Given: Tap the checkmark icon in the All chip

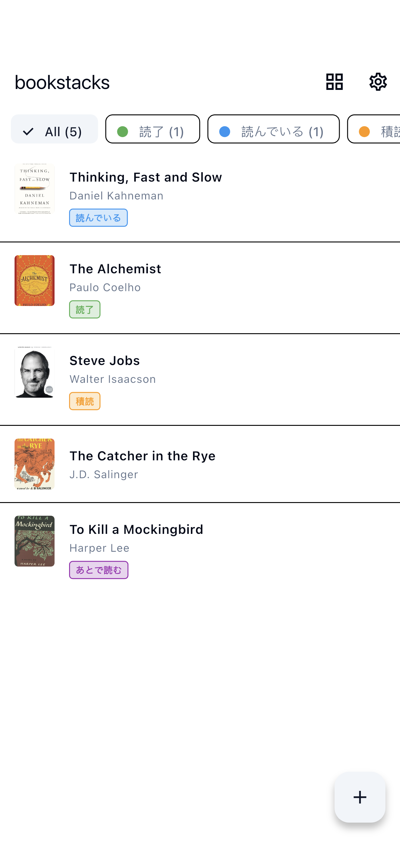Looking at the screenshot, I should (28, 131).
